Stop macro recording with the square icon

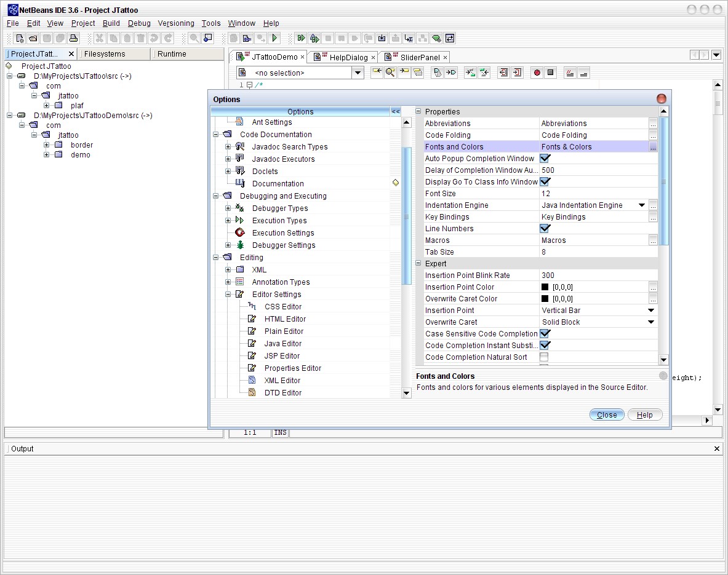point(550,73)
